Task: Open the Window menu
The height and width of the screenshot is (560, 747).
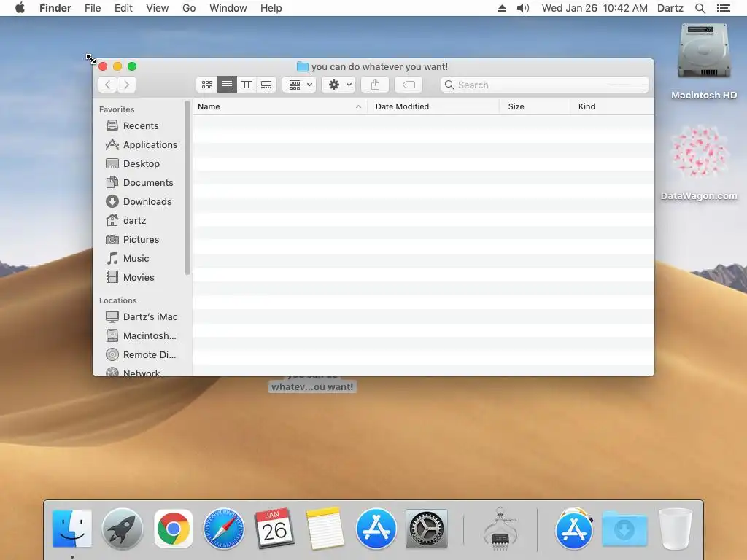Action: pos(228,8)
